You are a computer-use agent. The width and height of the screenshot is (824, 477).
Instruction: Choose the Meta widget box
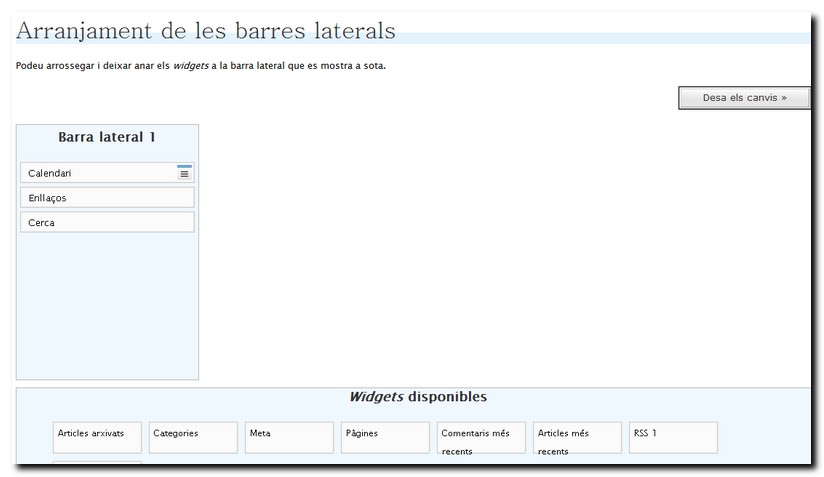point(289,437)
